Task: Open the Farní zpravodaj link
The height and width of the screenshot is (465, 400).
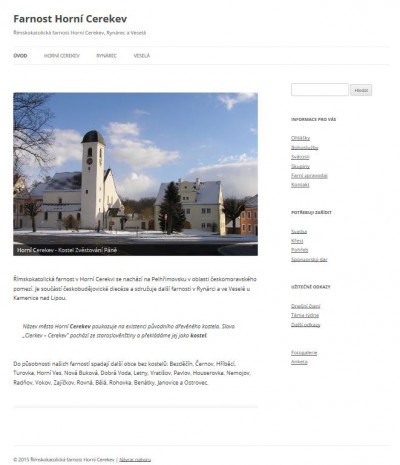Action: tap(309, 175)
